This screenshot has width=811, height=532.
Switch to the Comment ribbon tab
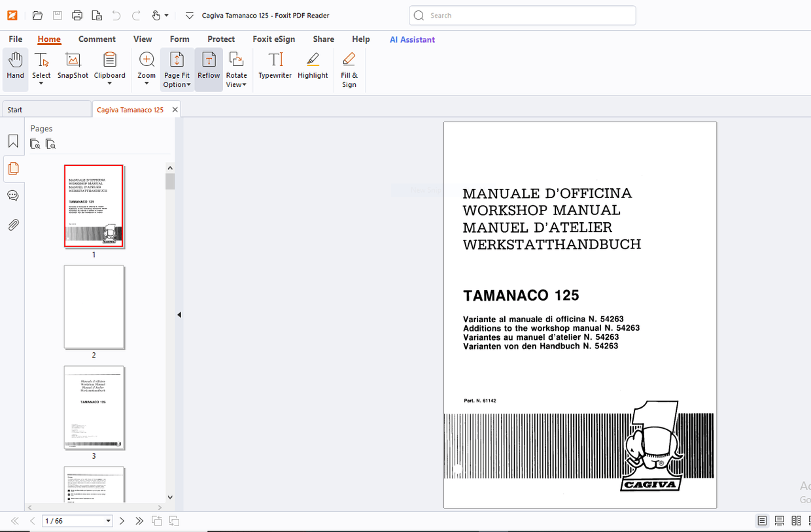[97, 39]
